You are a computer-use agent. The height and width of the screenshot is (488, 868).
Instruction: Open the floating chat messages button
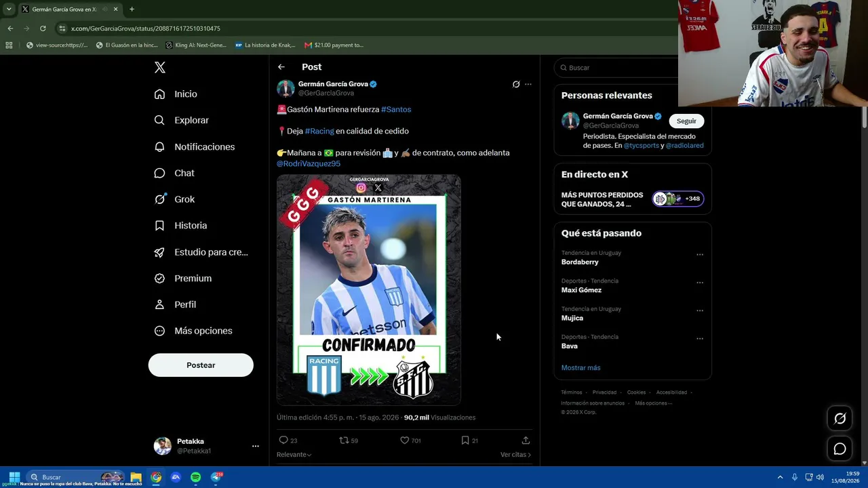tap(840, 449)
